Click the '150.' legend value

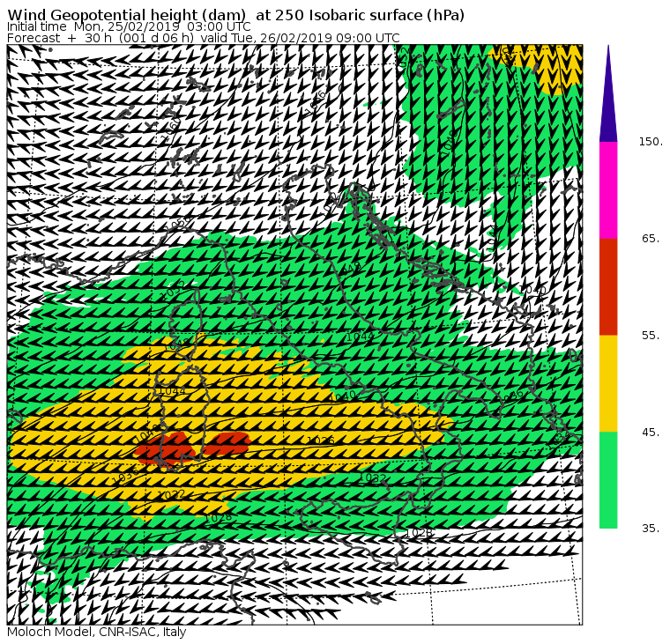(651, 142)
